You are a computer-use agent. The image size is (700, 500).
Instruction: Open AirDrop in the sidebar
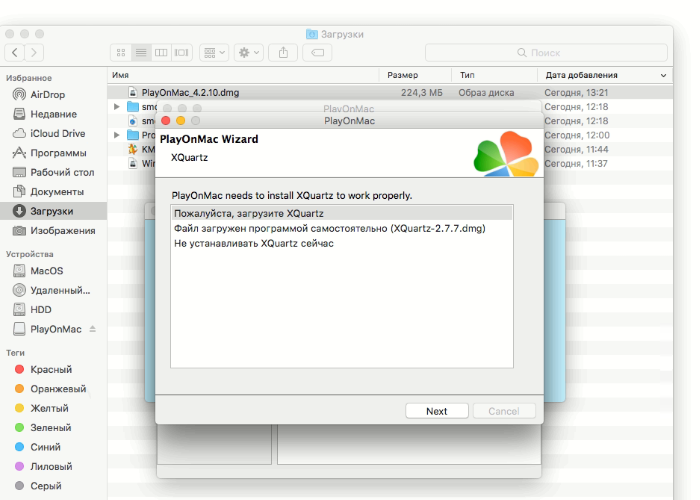click(48, 95)
